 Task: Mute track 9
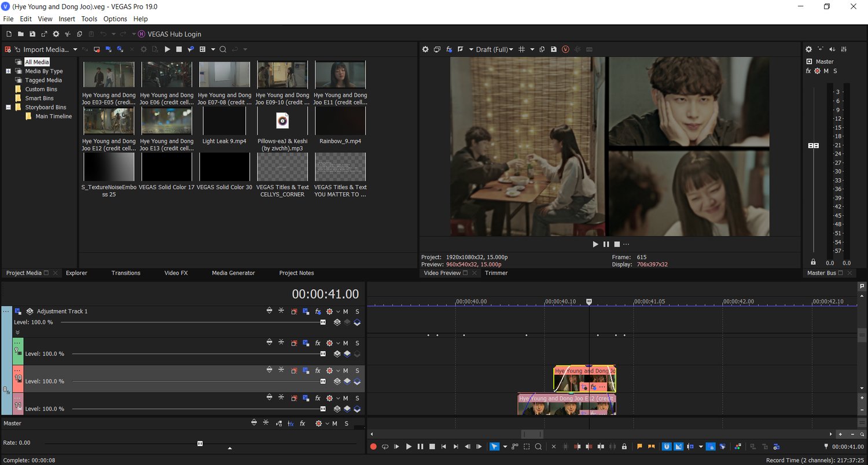pos(345,343)
